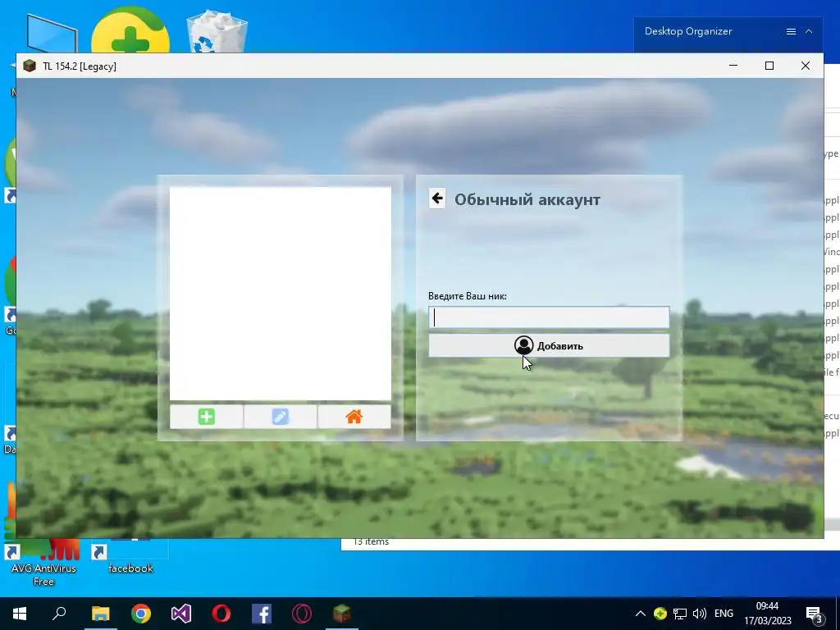The image size is (840, 630).
Task: Open the Windows Start menu
Action: [20, 614]
